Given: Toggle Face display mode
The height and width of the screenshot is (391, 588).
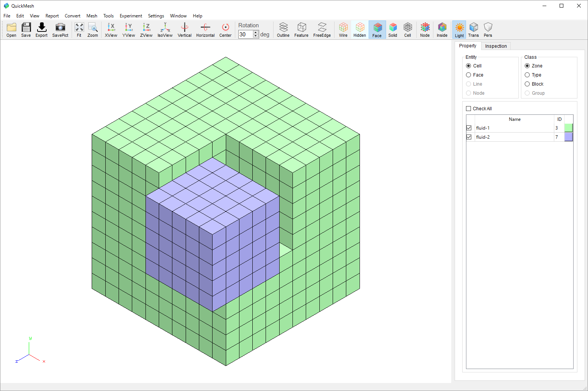Looking at the screenshot, I should [x=377, y=30].
